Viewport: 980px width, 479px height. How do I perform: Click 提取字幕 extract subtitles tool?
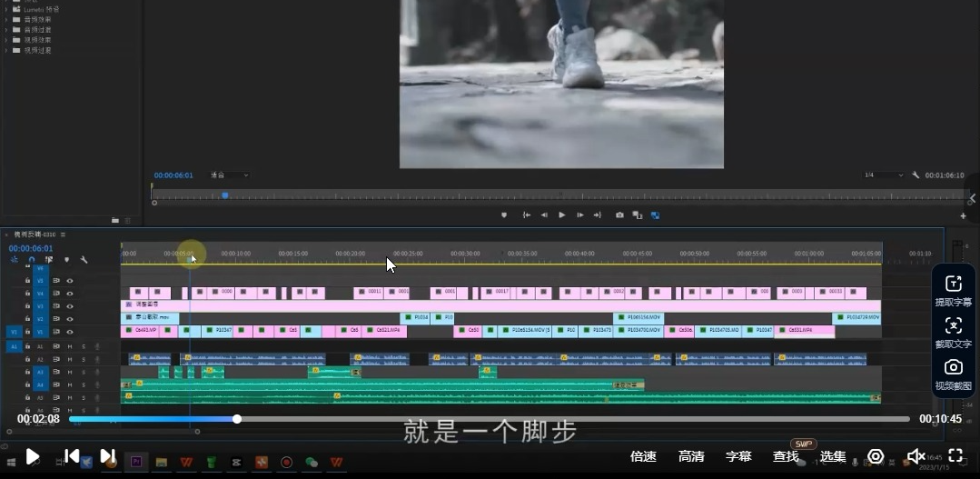(x=953, y=291)
